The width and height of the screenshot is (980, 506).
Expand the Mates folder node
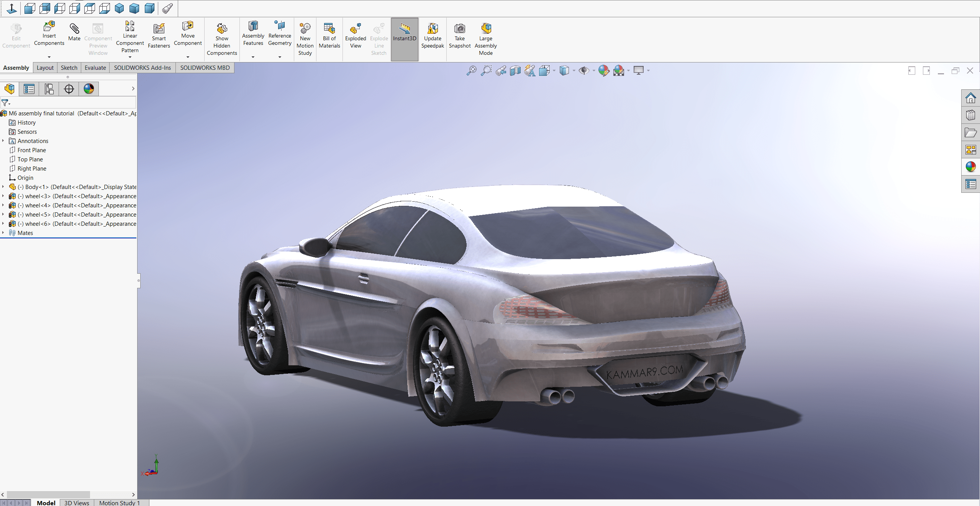(x=3, y=233)
